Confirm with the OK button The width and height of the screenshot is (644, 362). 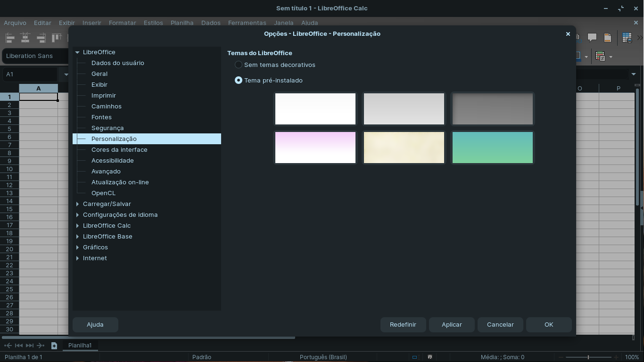[x=549, y=324]
